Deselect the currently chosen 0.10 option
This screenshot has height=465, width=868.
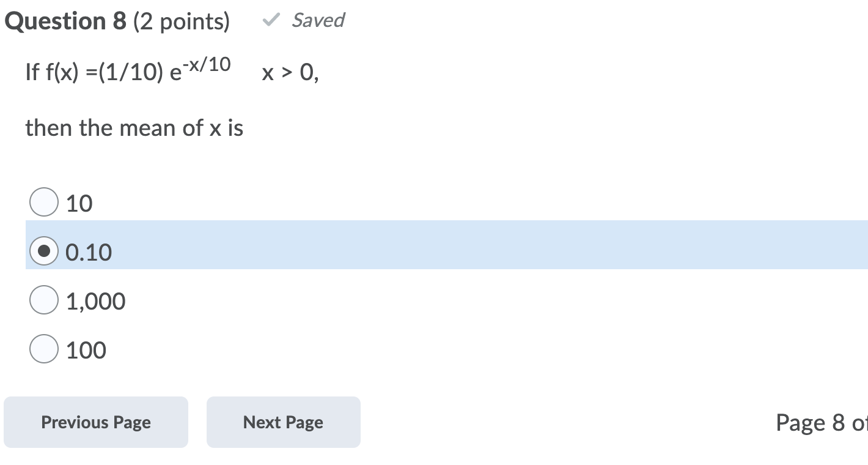tap(43, 251)
